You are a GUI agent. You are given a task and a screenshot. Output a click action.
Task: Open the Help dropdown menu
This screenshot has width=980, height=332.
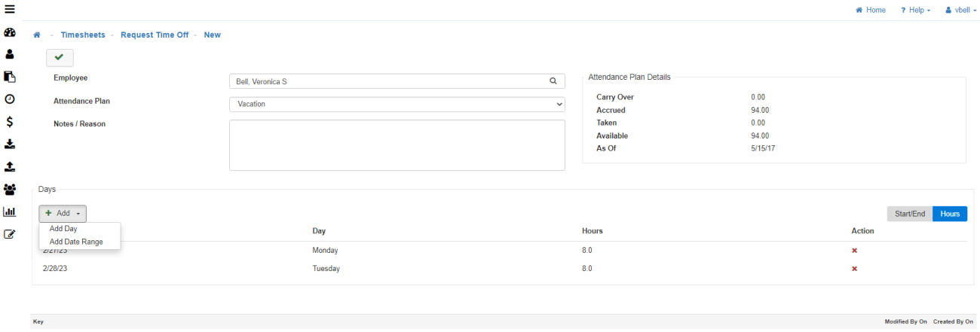click(915, 10)
